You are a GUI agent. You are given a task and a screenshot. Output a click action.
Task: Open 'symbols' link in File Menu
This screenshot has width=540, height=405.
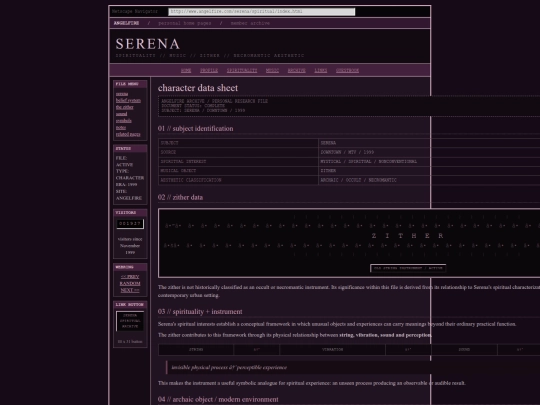click(x=124, y=121)
